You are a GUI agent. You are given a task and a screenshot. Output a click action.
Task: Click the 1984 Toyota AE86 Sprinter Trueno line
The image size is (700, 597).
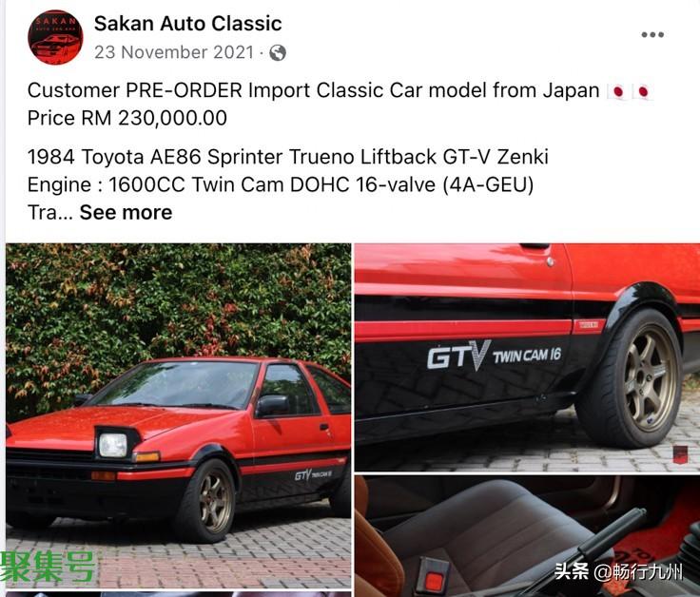[288, 157]
